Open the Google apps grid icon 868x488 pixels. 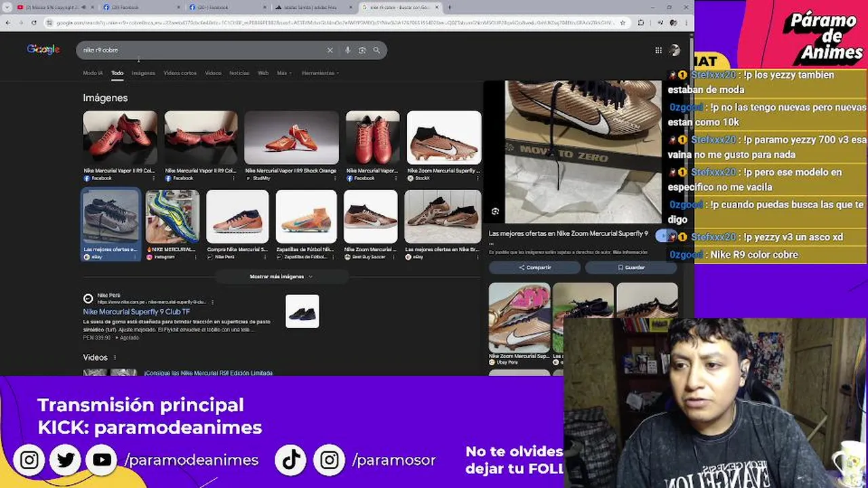tap(658, 50)
